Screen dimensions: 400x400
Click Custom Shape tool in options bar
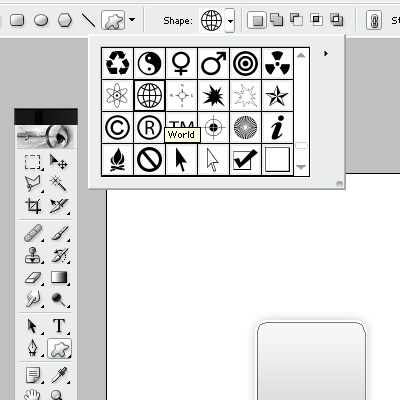pyautogui.click(x=113, y=20)
